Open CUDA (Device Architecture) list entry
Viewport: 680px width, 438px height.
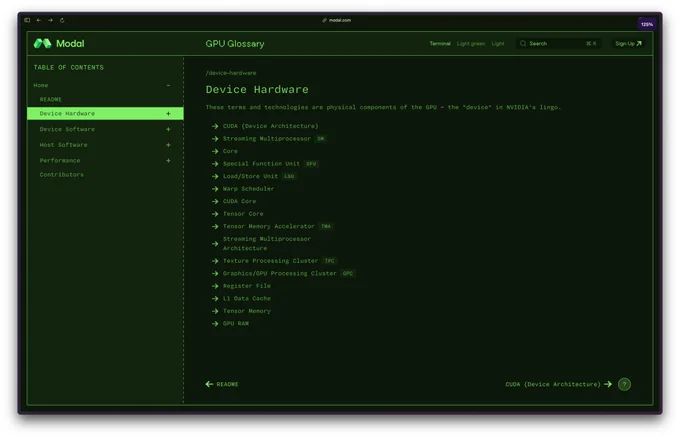coord(270,126)
